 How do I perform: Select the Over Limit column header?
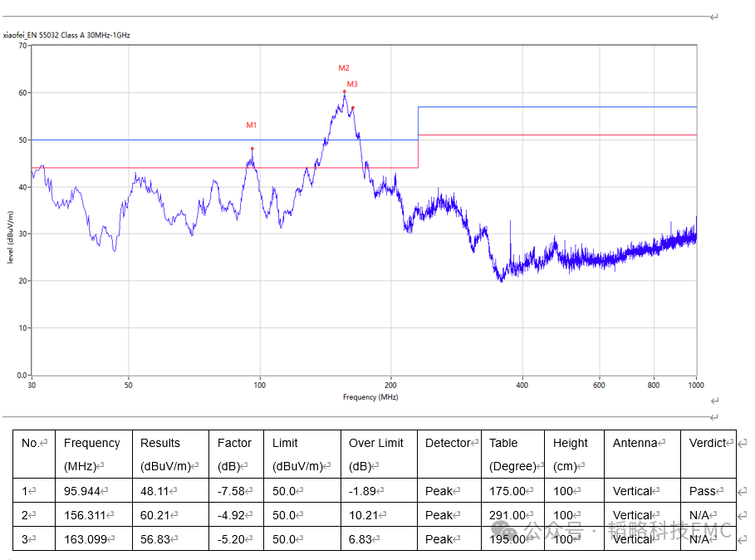[375, 443]
